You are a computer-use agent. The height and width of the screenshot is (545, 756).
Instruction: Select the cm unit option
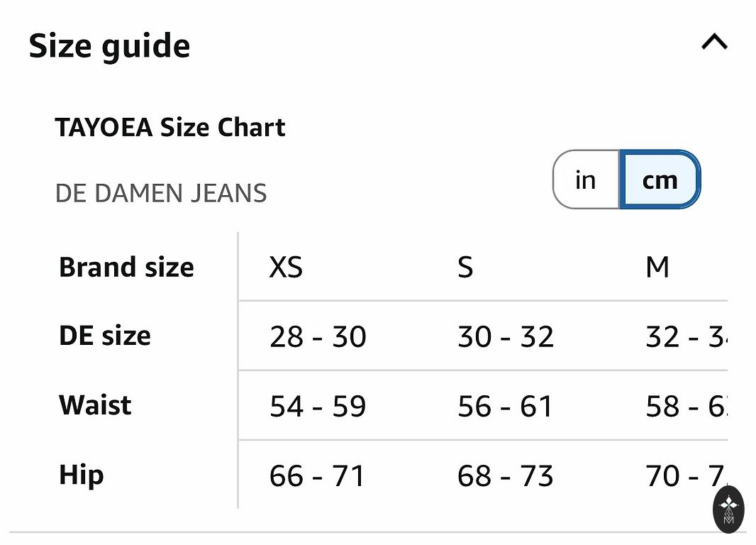660,180
